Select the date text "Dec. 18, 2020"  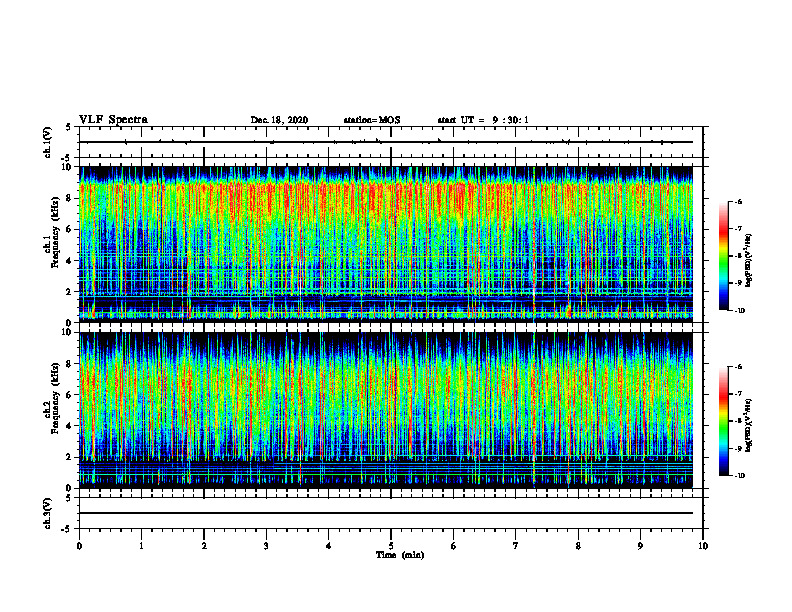(279, 120)
